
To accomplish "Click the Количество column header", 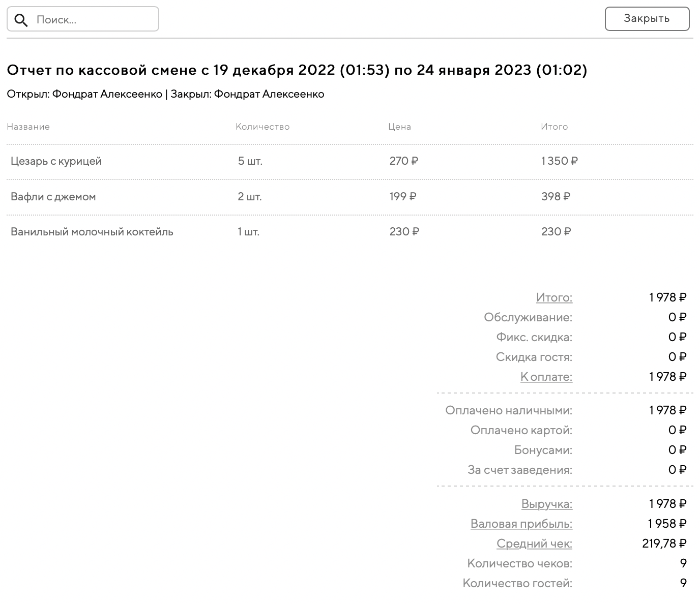I will (262, 127).
